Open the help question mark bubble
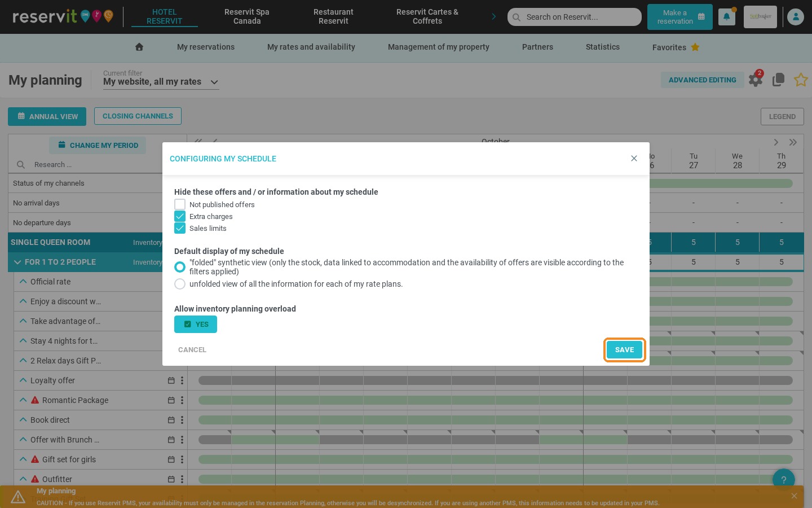The width and height of the screenshot is (812, 508). (783, 480)
